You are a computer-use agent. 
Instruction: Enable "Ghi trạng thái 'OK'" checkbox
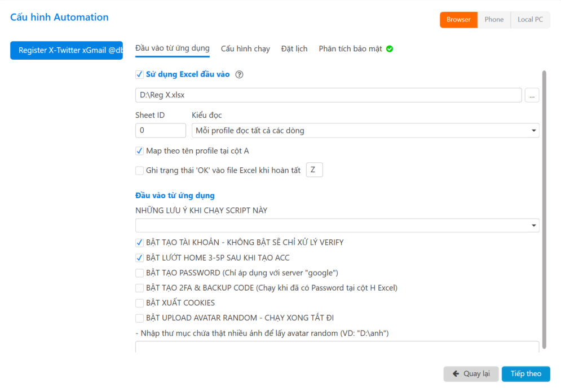tap(139, 171)
